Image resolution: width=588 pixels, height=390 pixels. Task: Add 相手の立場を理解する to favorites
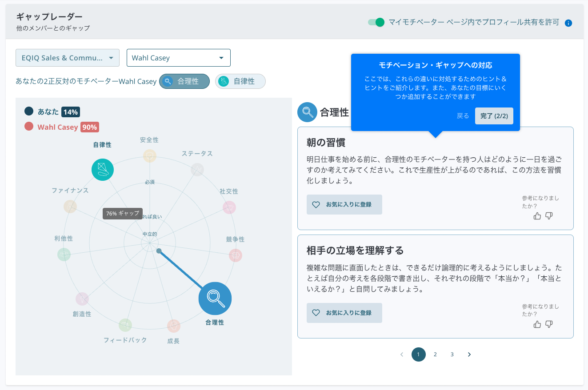click(344, 313)
